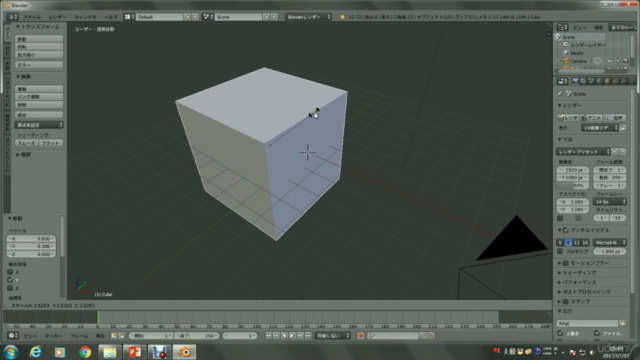
Task: Open the info editor type selector icon
Action: pos(12,17)
